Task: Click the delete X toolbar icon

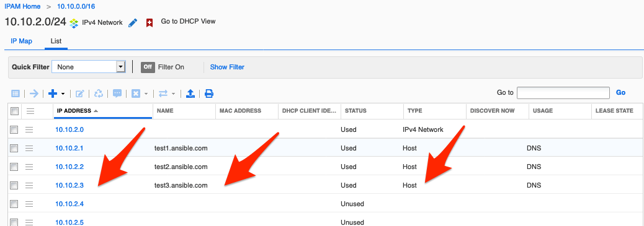Action: (x=136, y=93)
